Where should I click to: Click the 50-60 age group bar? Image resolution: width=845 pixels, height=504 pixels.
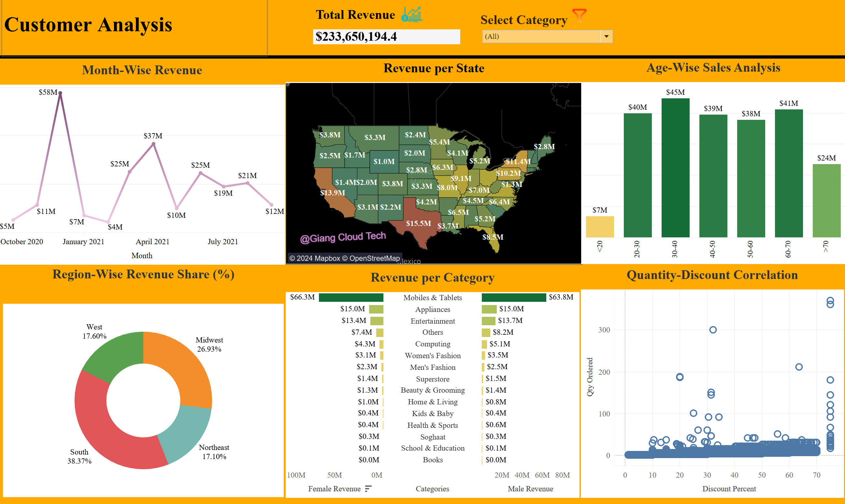pos(751,178)
